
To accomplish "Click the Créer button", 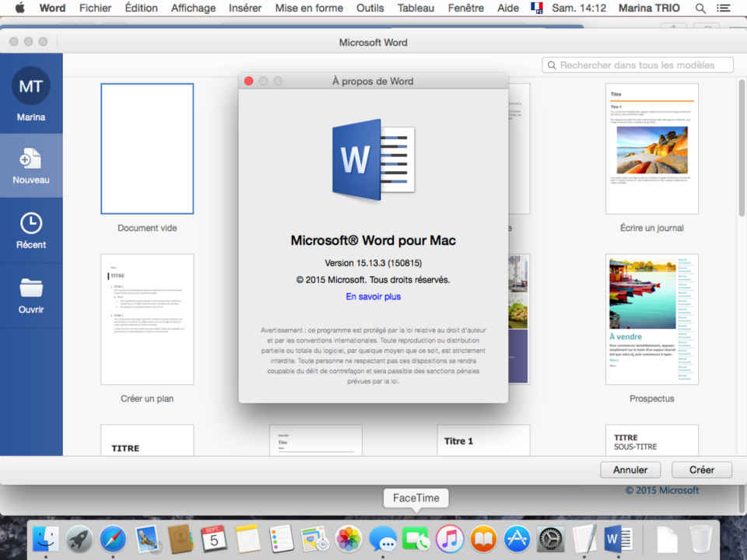I will (x=702, y=470).
